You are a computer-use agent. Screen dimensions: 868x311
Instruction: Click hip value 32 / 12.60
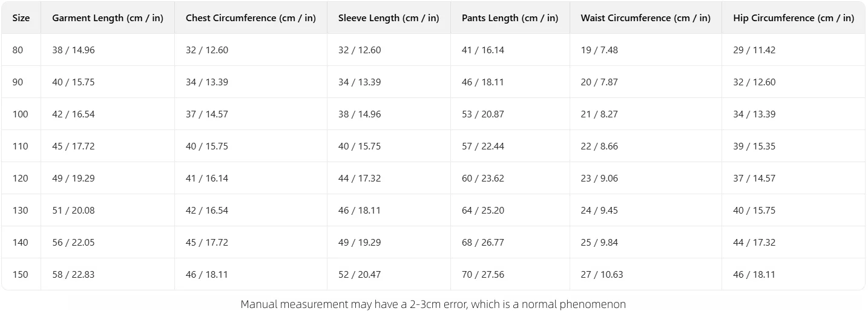pos(754,82)
